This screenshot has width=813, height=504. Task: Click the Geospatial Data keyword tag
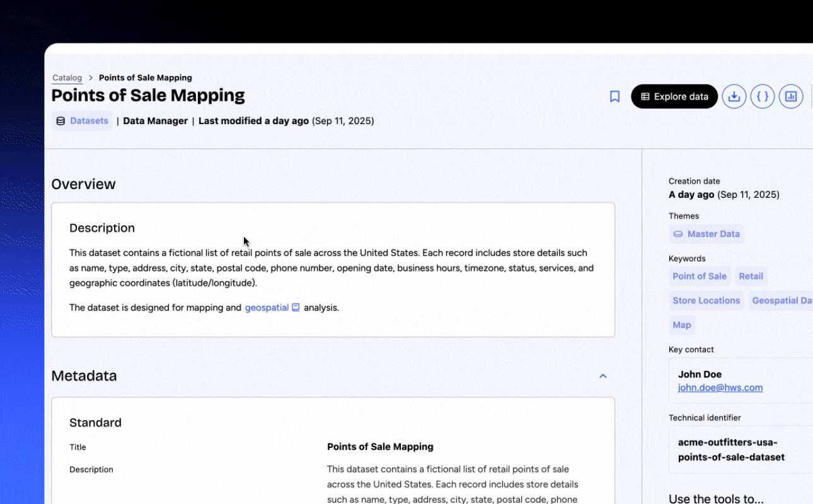pyautogui.click(x=781, y=301)
